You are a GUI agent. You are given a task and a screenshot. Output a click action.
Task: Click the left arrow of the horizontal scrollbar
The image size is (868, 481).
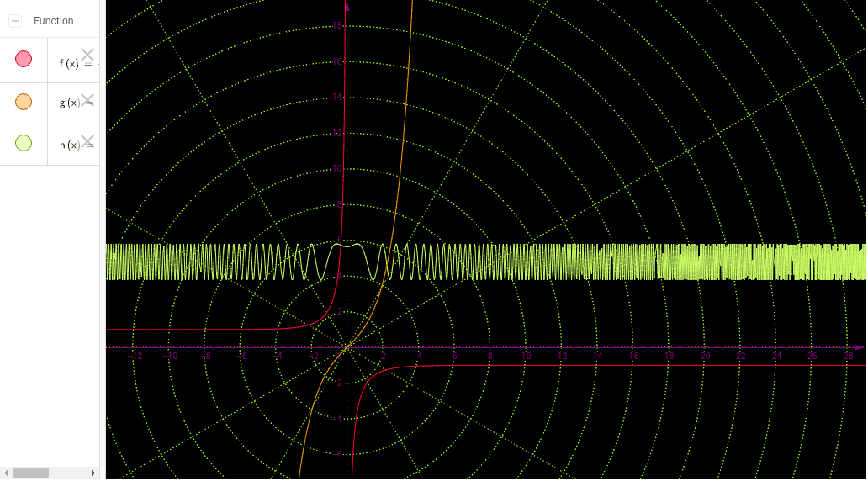tap(6, 473)
